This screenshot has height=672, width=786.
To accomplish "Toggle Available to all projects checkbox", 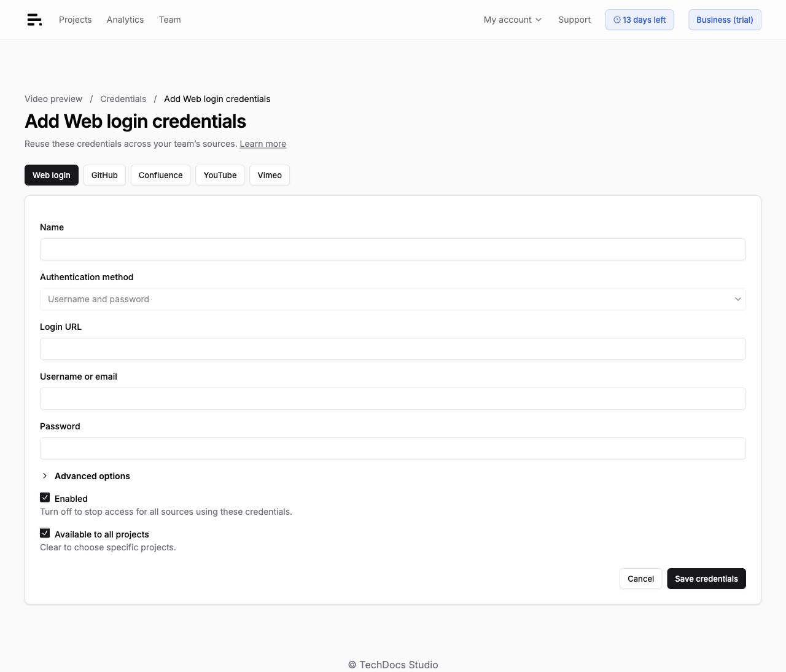I will pyautogui.click(x=45, y=533).
